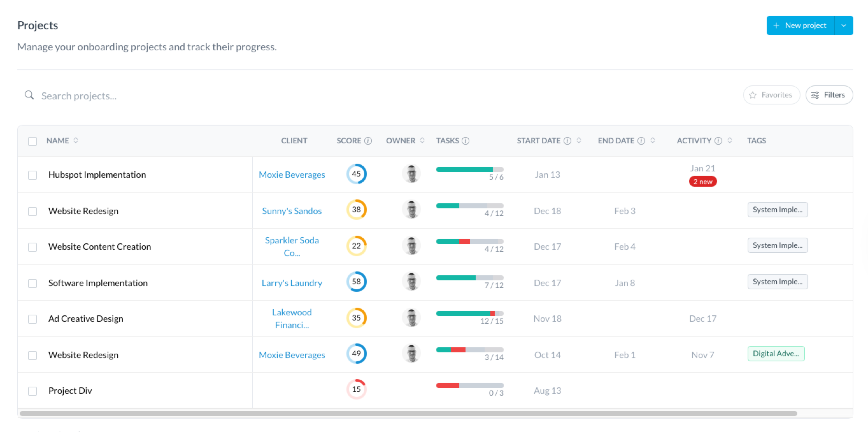Viewport: 868px width, 432px height.
Task: Click owner avatar for Hubspot Implementation
Action: [x=411, y=174]
